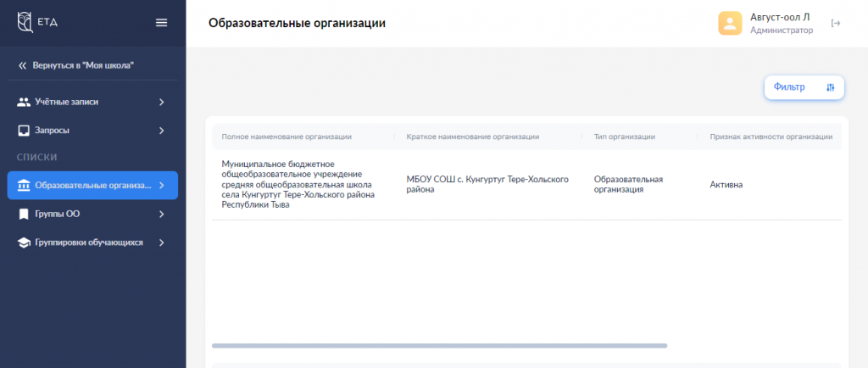Click the bookmark icon beside Группы ОО
The width and height of the screenshot is (868, 368).
click(x=24, y=214)
